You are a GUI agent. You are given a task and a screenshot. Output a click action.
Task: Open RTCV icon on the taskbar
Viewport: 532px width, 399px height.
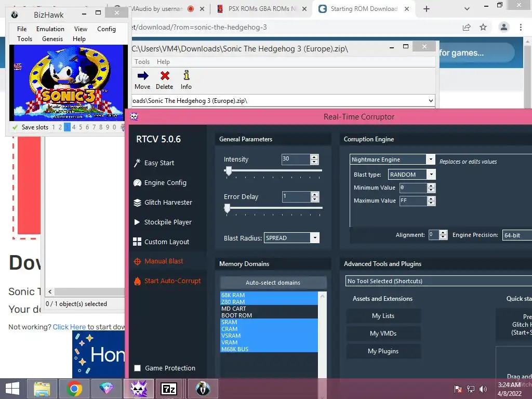[139, 389]
